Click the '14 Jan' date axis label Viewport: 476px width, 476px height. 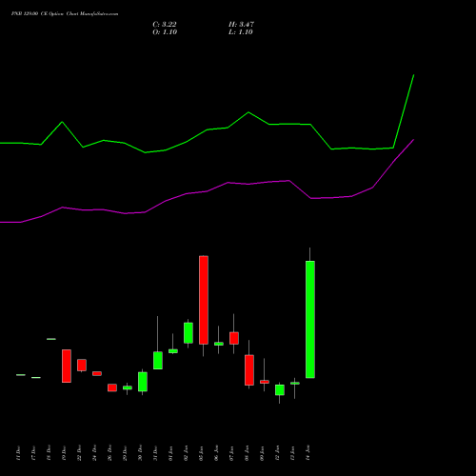[x=307, y=453]
